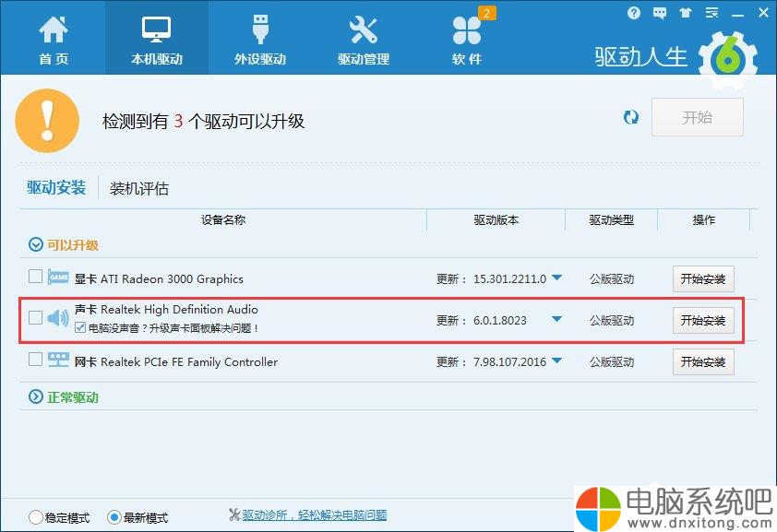777x532 pixels.
Task: Click the 驱动类型 column header
Action: (612, 219)
